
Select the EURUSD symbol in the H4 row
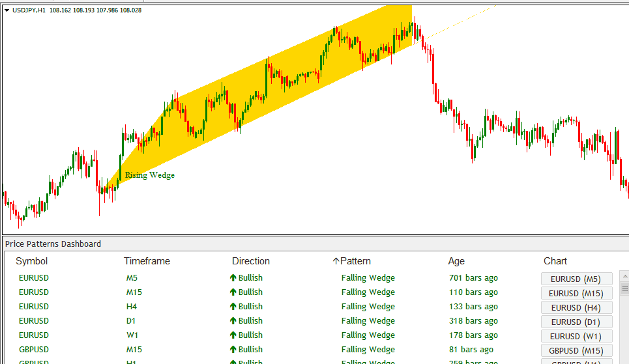click(x=34, y=307)
